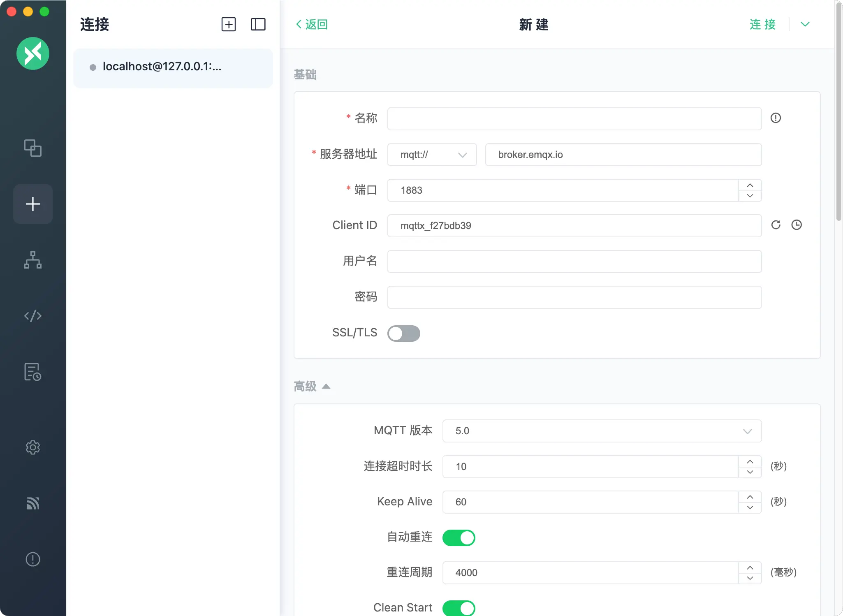Append timestamp to Client ID via clock icon
This screenshot has width=843, height=616.
tap(797, 225)
